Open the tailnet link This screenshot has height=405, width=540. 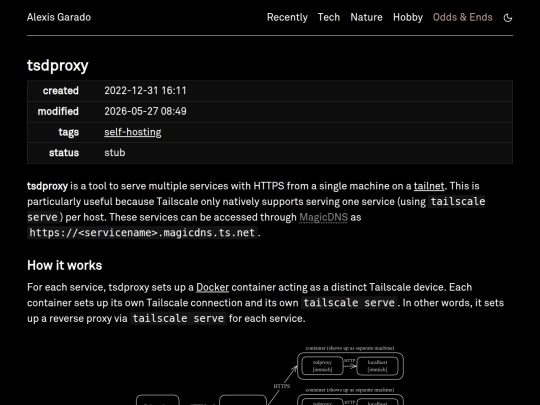click(429, 186)
